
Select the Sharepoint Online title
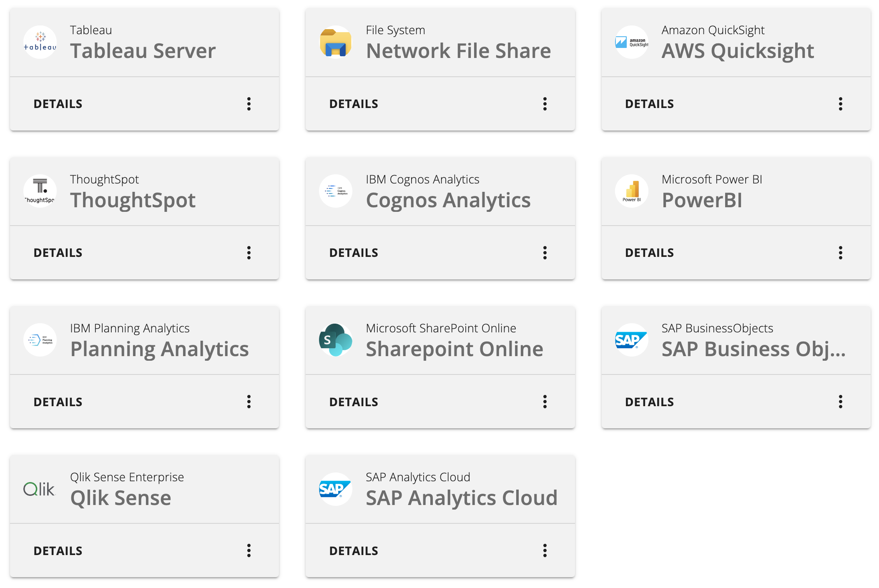click(455, 349)
